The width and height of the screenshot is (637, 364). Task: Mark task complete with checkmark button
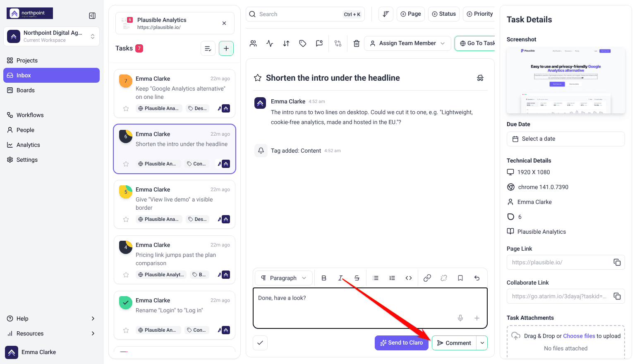pos(260,343)
